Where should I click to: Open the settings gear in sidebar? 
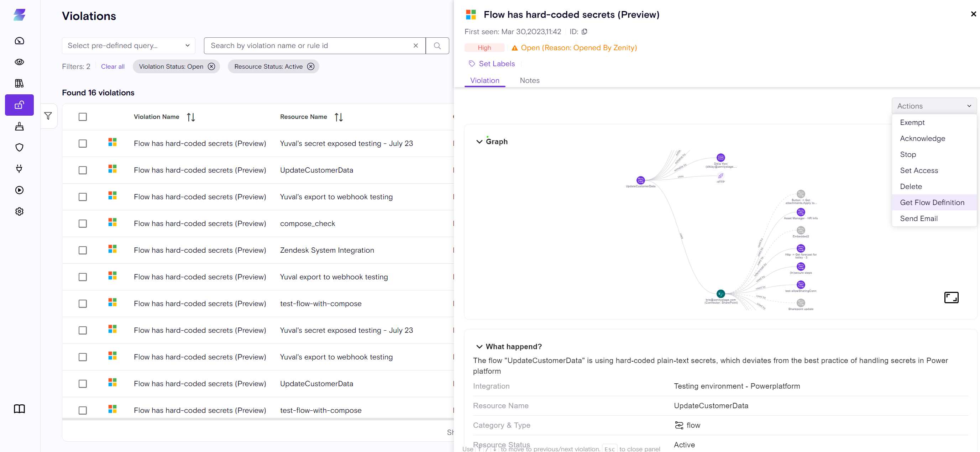click(x=20, y=211)
